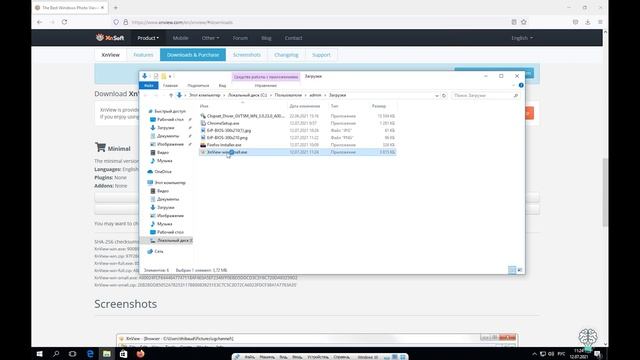Open the Features tab on XnView page
Image resolution: width=640 pixels, height=360 pixels.
[143, 55]
